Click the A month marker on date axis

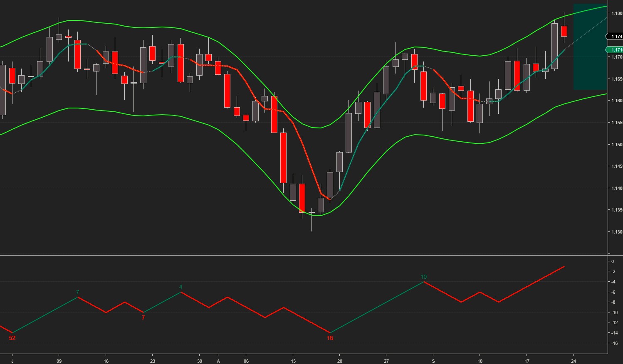click(x=218, y=361)
